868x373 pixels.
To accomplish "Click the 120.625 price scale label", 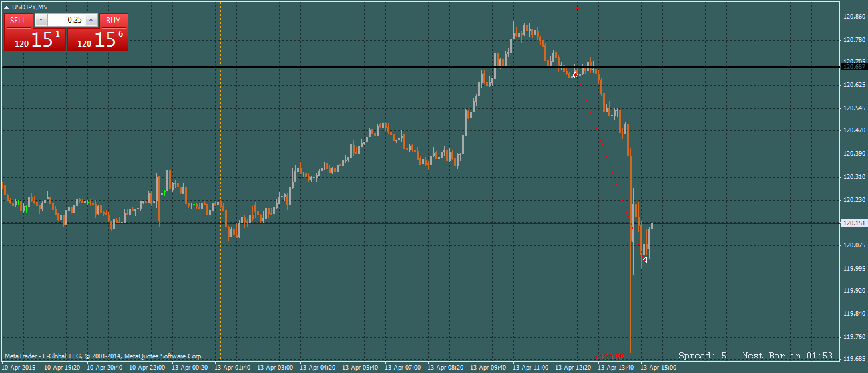I will [x=854, y=85].
